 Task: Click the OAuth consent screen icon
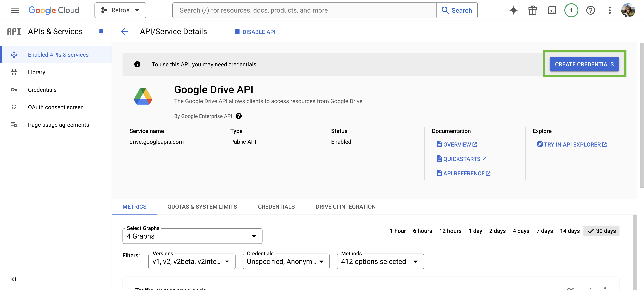pos(14,107)
